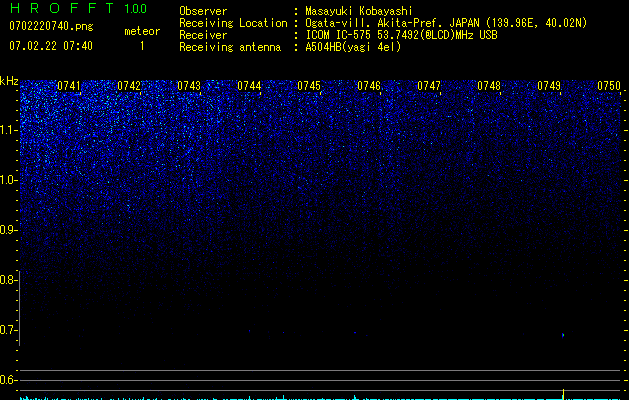Select antenna value A504HB(yagi 4el)
This screenshot has width=629, height=400.
(x=353, y=47)
